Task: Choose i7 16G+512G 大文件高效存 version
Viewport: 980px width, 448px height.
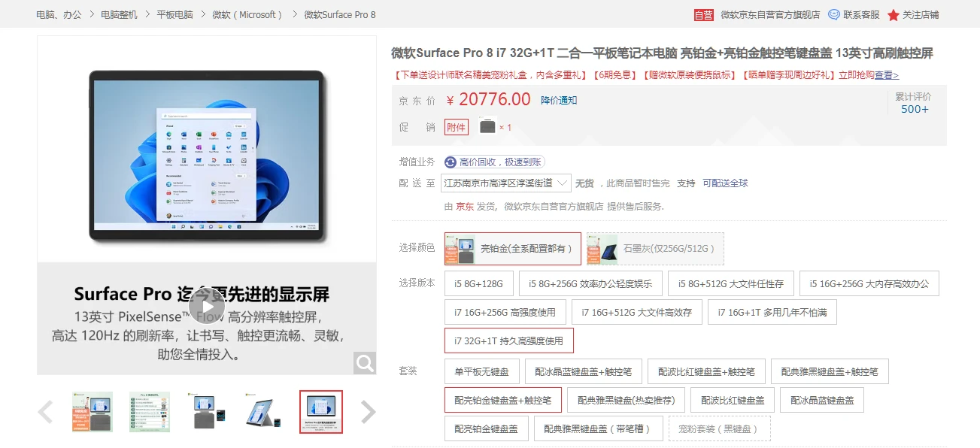Action: (x=636, y=312)
